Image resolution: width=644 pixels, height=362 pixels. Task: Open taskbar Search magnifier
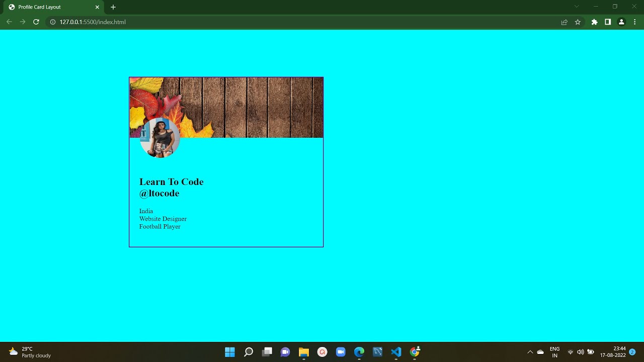coord(249,352)
